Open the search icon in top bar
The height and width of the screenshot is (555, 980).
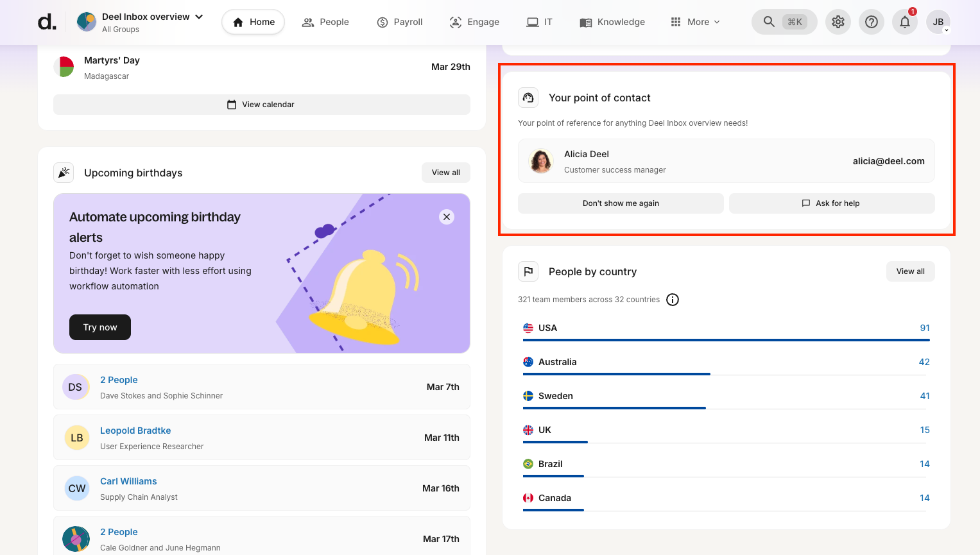pyautogui.click(x=769, y=22)
